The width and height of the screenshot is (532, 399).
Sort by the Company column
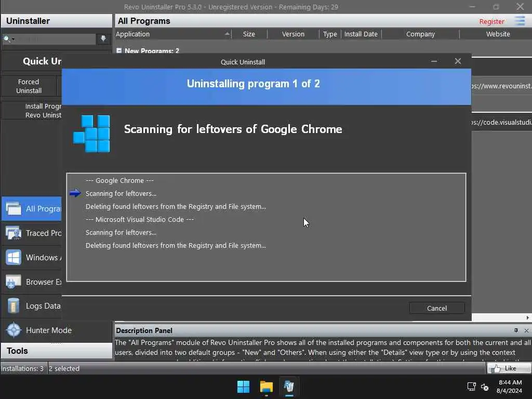pos(420,34)
